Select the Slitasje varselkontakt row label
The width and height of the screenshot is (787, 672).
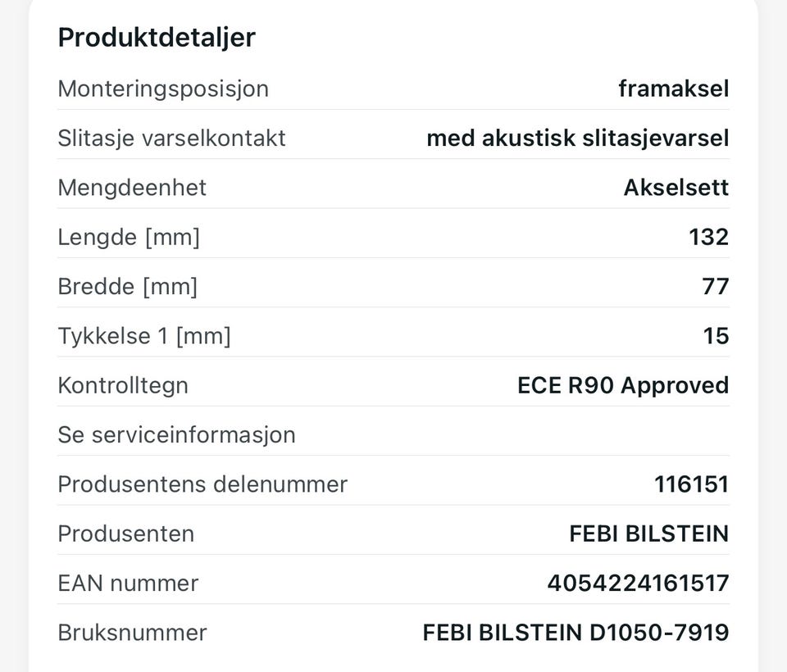[x=171, y=138]
